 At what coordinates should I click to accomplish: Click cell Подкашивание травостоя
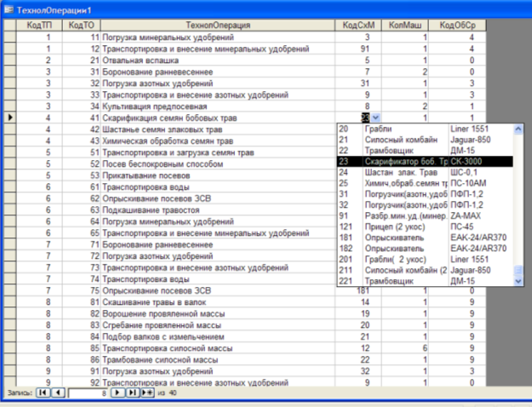point(218,210)
